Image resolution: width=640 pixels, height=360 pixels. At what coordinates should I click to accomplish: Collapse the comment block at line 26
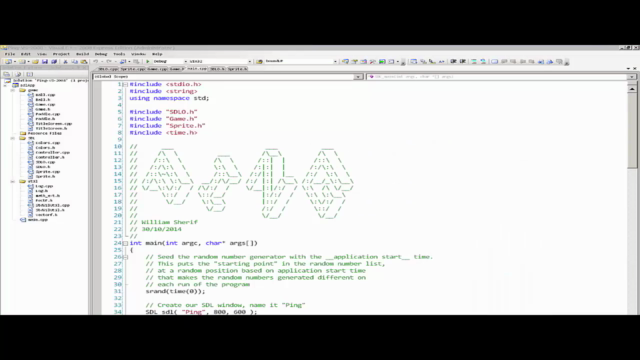pyautogui.click(x=125, y=257)
